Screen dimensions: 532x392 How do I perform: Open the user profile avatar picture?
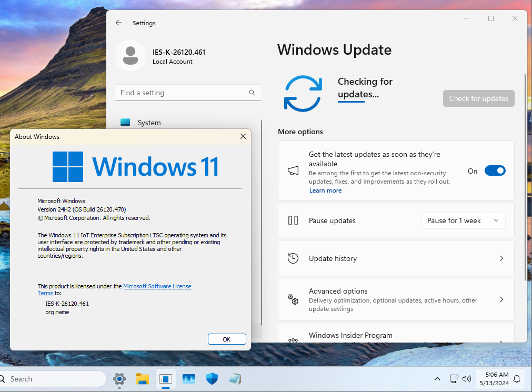pos(131,56)
